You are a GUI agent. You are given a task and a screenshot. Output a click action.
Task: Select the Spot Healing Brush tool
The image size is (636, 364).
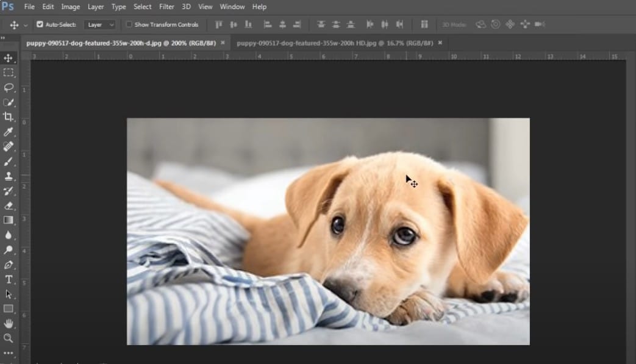tap(9, 146)
